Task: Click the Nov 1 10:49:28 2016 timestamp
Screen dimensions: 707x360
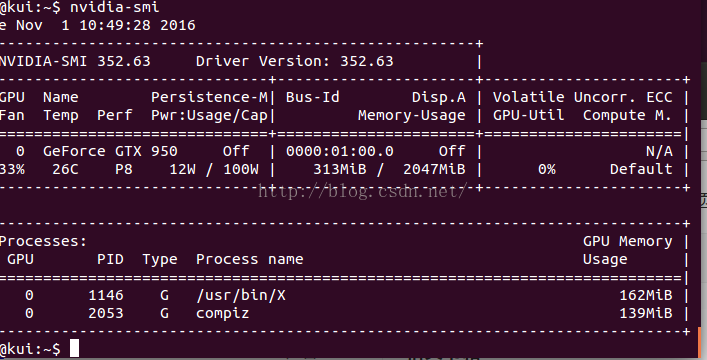Action: click(106, 25)
